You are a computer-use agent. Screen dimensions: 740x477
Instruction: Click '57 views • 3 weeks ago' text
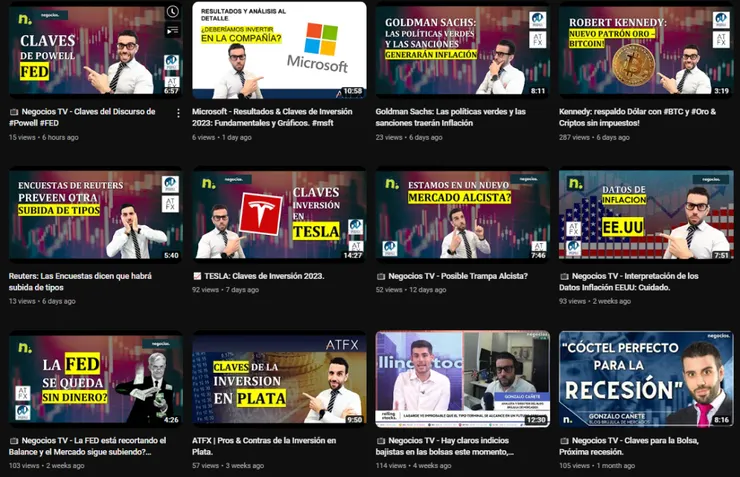pyautogui.click(x=228, y=466)
